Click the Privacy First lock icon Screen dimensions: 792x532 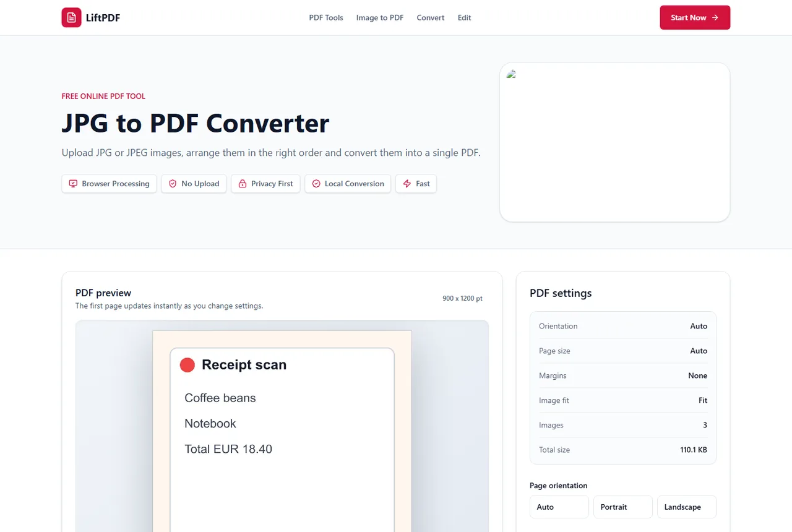tap(243, 184)
